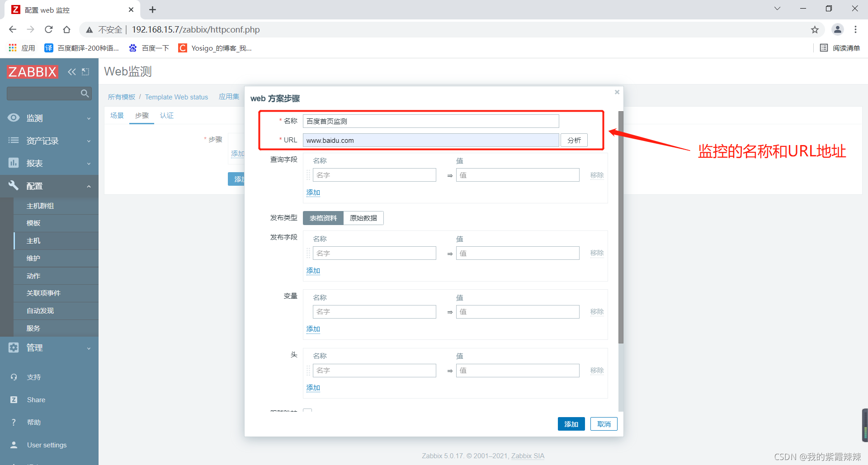The height and width of the screenshot is (465, 868).
Task: Collapse sidebar with double chevron icon
Action: [72, 72]
